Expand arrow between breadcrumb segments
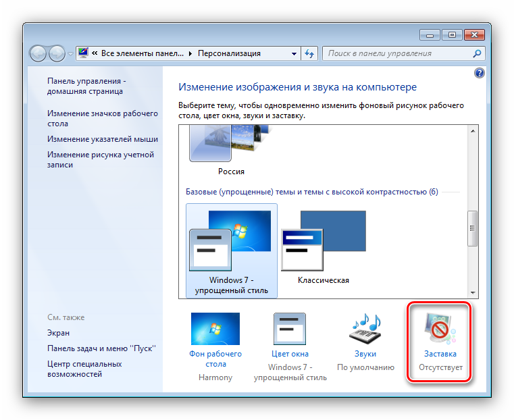Image resolution: width=514 pixels, height=420 pixels. click(x=190, y=54)
